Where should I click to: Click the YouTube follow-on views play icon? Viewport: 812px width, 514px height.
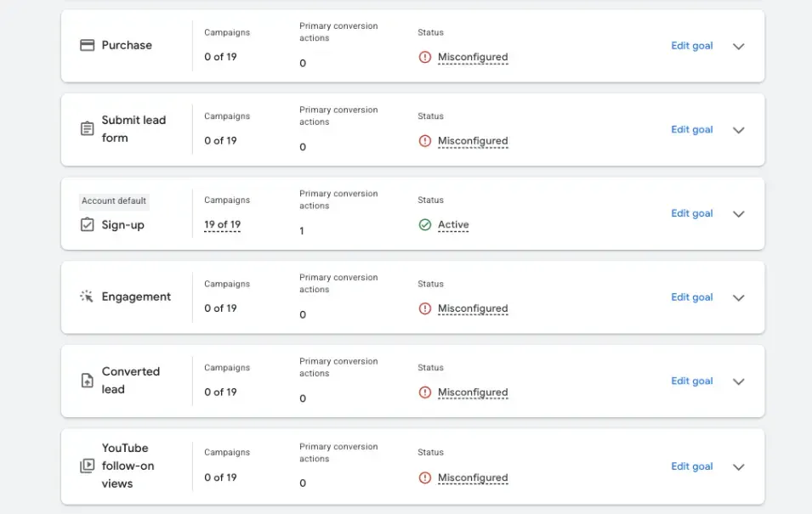(x=87, y=466)
